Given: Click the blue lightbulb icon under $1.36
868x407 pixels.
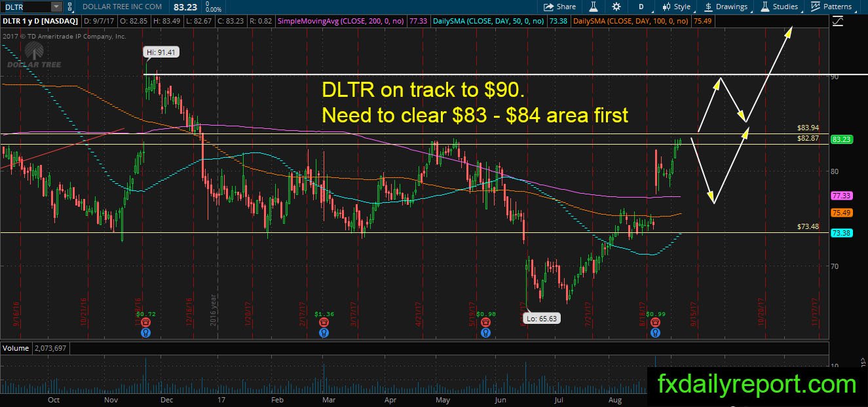Looking at the screenshot, I should tap(324, 332).
